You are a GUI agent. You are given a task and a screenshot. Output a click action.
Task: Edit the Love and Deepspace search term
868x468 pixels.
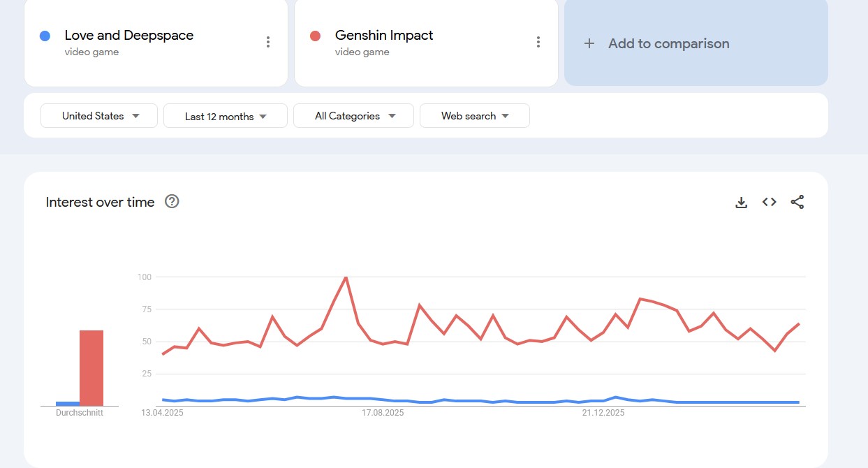tap(129, 36)
